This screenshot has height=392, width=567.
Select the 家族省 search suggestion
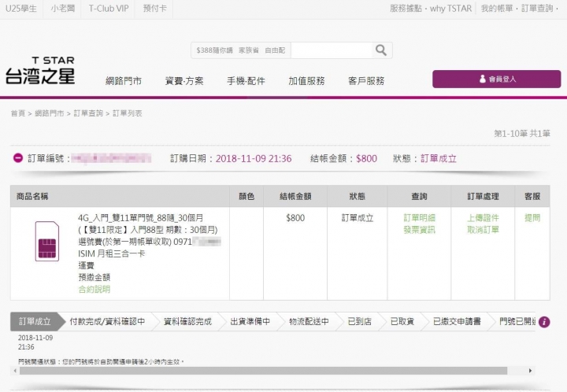pos(249,50)
